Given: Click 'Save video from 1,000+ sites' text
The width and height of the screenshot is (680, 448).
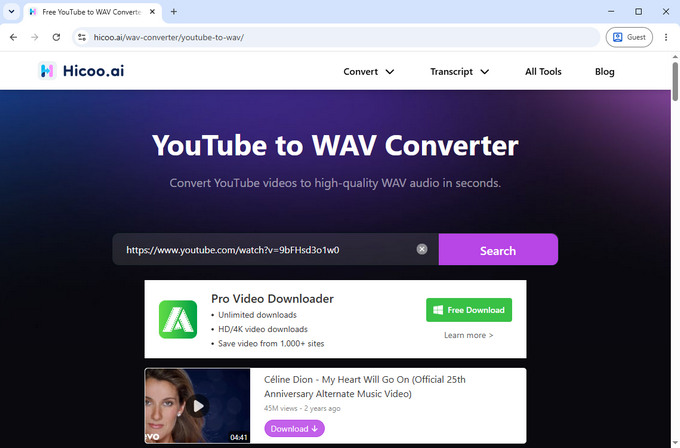Looking at the screenshot, I should coord(271,343).
